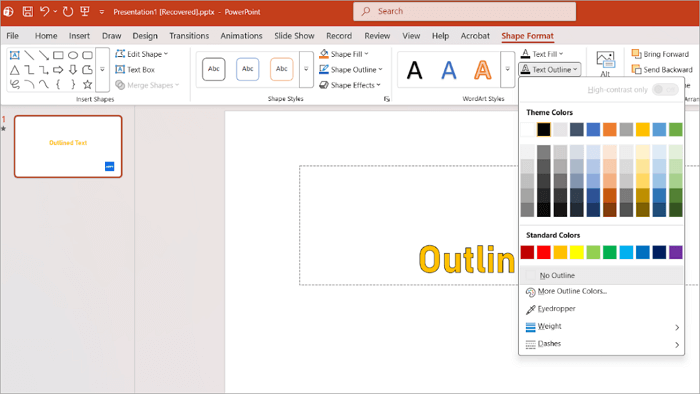The width and height of the screenshot is (700, 394).
Task: Select the text box shape tool
Action: pos(15,55)
